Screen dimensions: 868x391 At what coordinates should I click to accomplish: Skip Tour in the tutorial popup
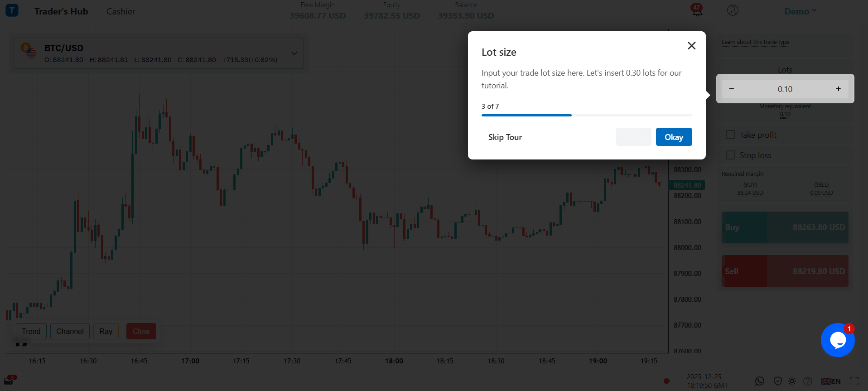pos(505,137)
